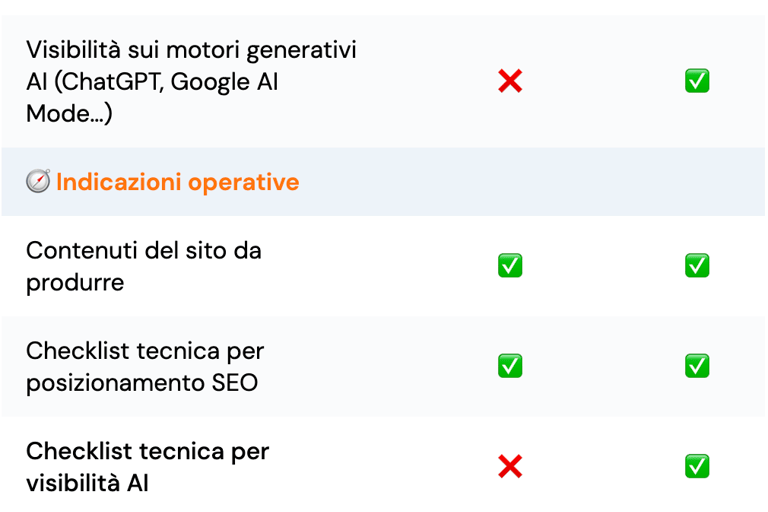Click the red X for Checklist tecnica per visibilità AI

pos(510,466)
